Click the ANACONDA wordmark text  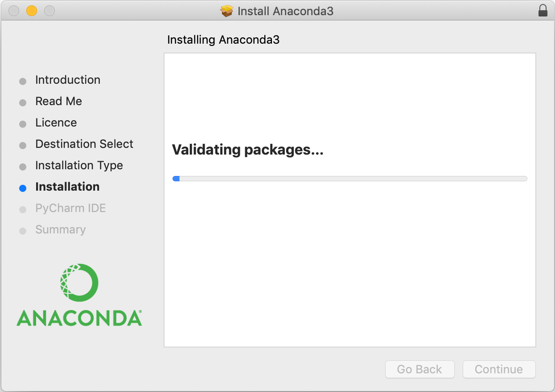pyautogui.click(x=79, y=318)
